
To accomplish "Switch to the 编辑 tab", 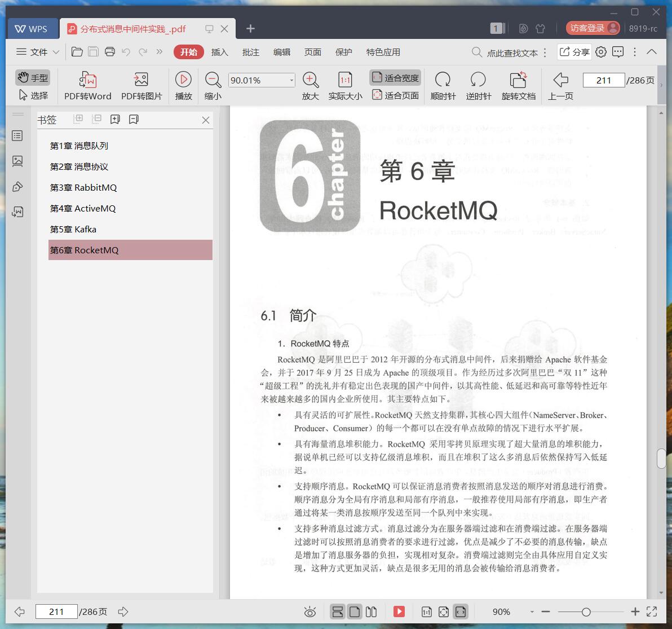I will coord(281,52).
